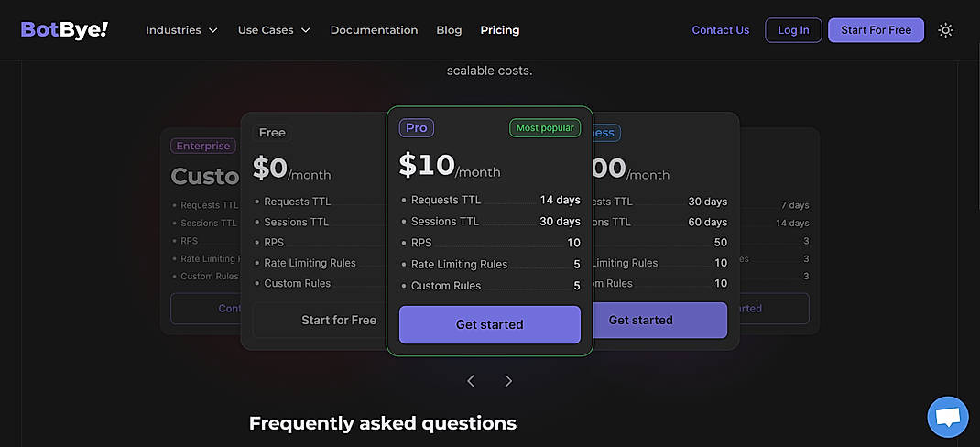Click the 60 days Sessions TTL value
980x447 pixels.
point(707,222)
